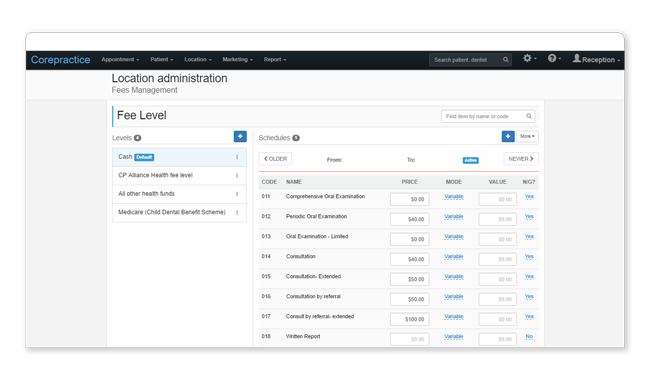Open the Marketing menu
Image resolution: width=650 pixels, height=380 pixels.
[237, 60]
